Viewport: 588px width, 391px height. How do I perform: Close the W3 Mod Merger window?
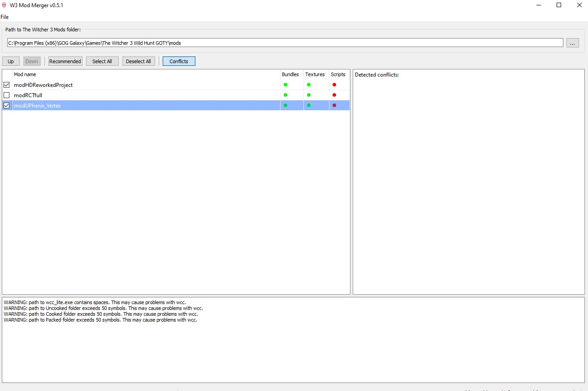tap(579, 5)
